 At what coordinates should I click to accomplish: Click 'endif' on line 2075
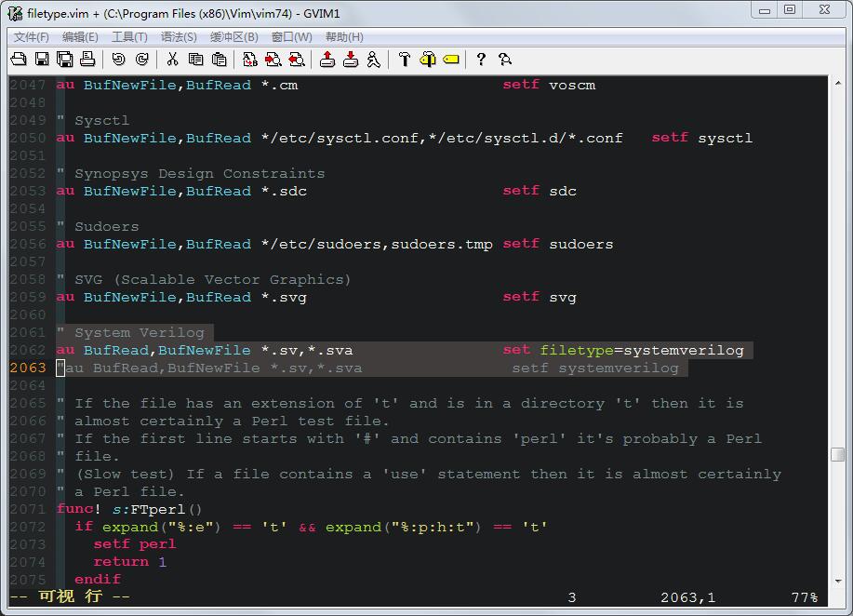(98, 579)
